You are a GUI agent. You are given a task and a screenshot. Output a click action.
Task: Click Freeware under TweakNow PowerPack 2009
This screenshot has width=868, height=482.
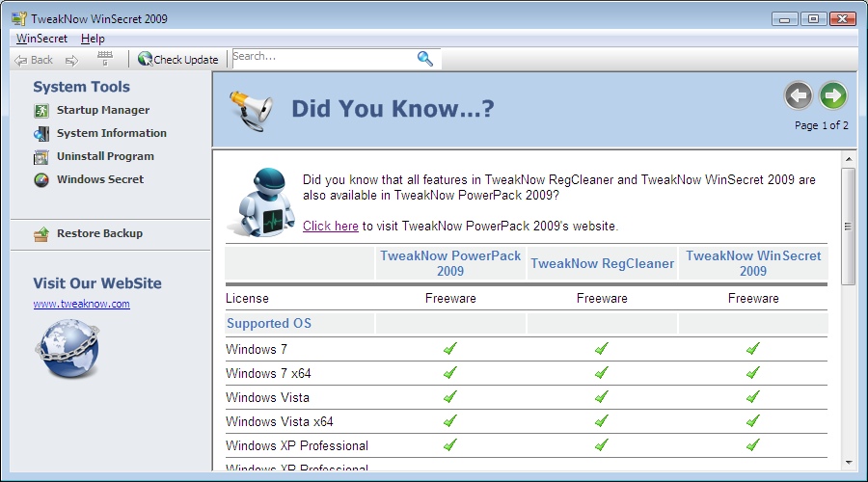pyautogui.click(x=450, y=298)
